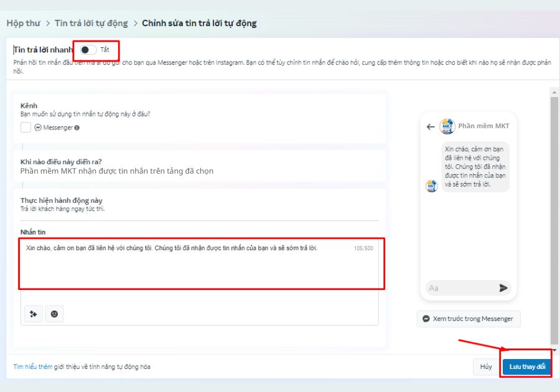Image resolution: width=560 pixels, height=392 pixels.
Task: Click the send arrow in chat preview
Action: [x=502, y=287]
